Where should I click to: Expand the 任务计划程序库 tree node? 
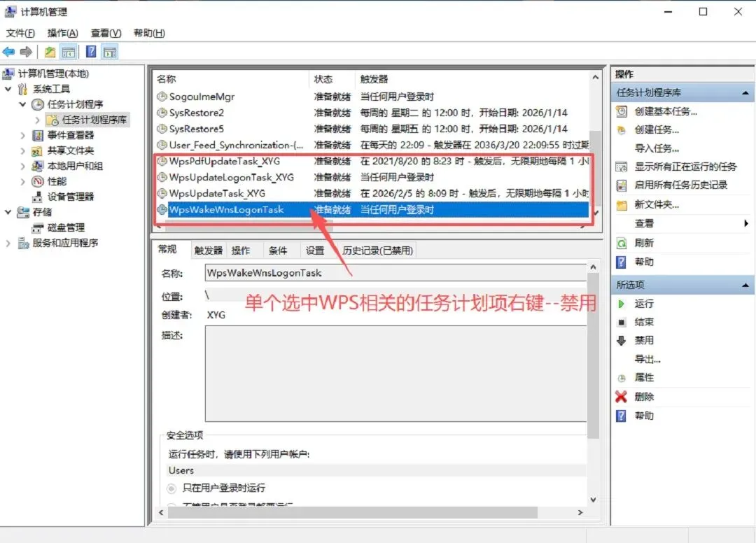37,120
